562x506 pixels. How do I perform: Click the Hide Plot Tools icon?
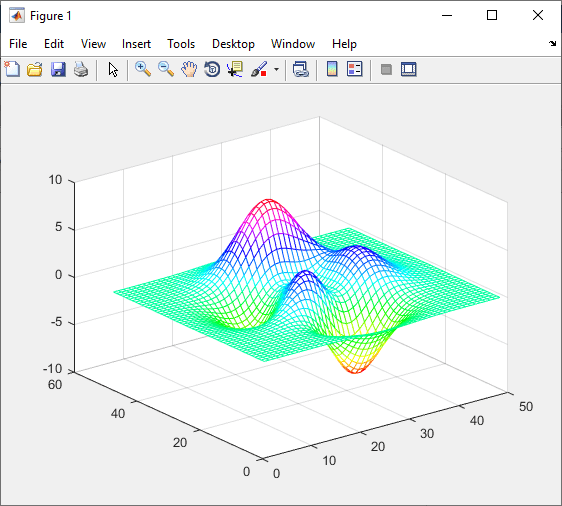tap(386, 69)
